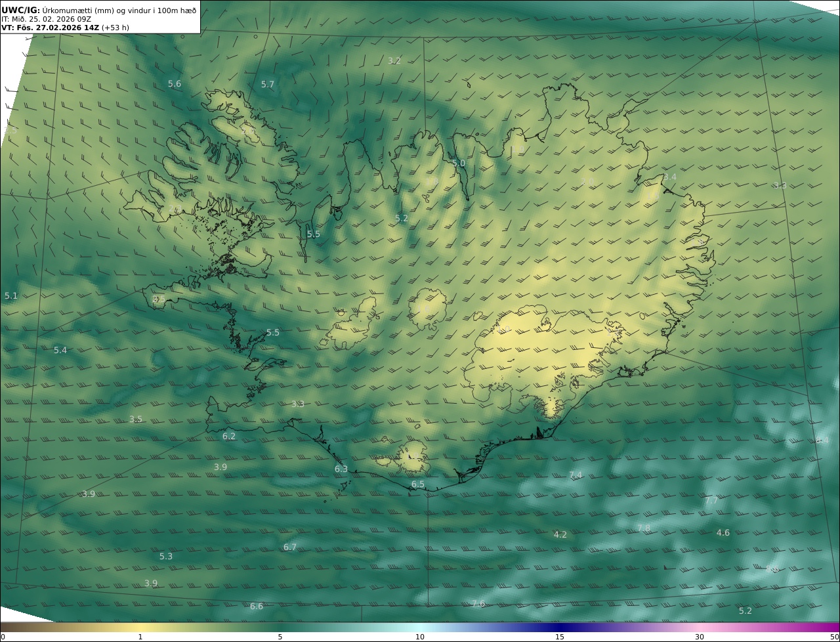Viewport: 840px width, 642px height.
Task: Click the 4.2 value label
Action: click(560, 534)
